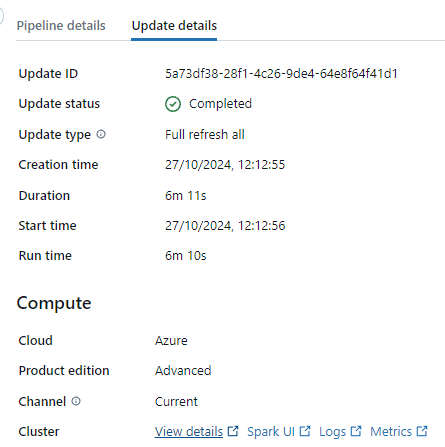Open the cluster View details link
The height and width of the screenshot is (447, 445).
coord(189,432)
